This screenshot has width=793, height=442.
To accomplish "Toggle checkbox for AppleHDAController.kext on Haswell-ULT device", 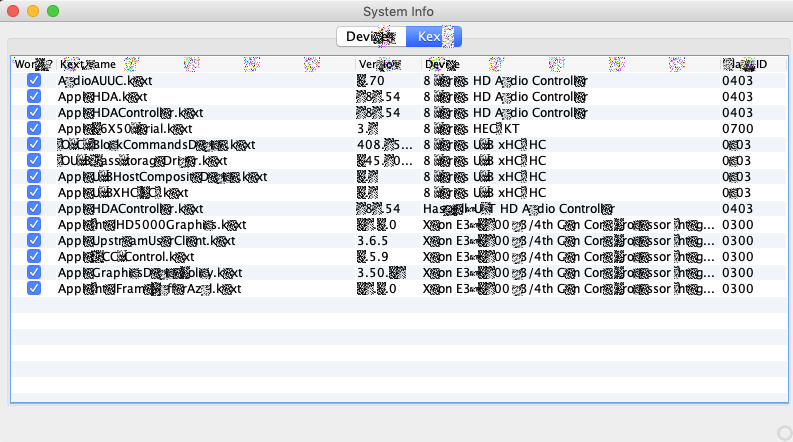I will pos(34,208).
